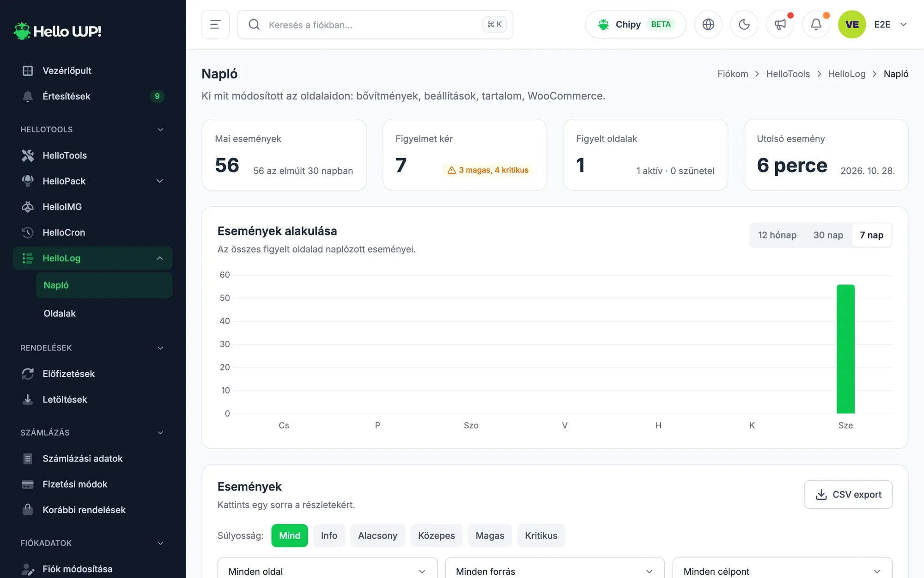Image resolution: width=924 pixels, height=578 pixels.
Task: Open notifications bell icon
Action: click(816, 25)
